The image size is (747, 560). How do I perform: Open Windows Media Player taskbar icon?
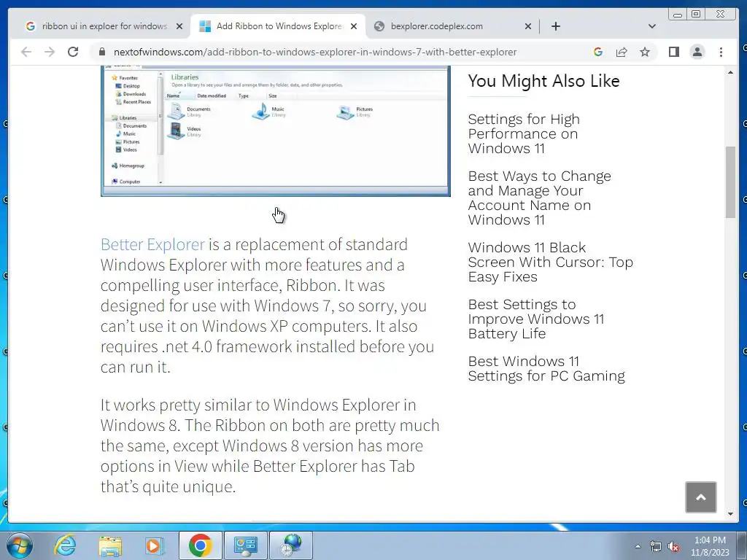coord(154,545)
